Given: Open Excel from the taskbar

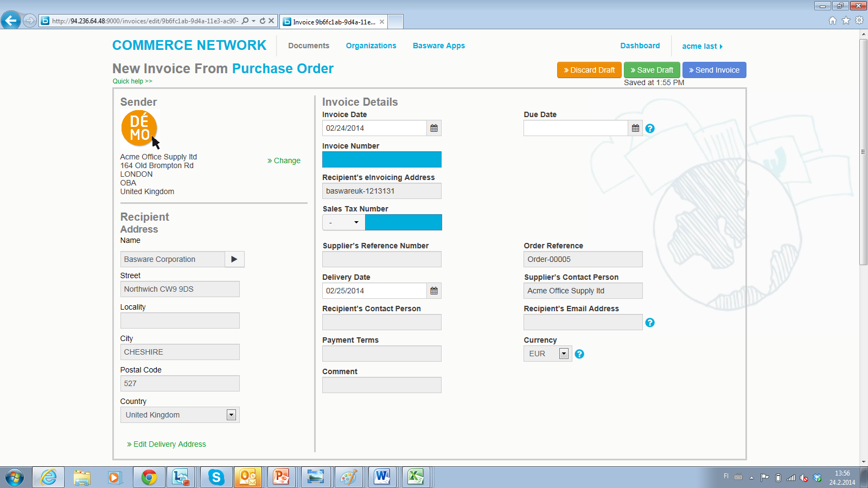Looking at the screenshot, I should point(416,477).
